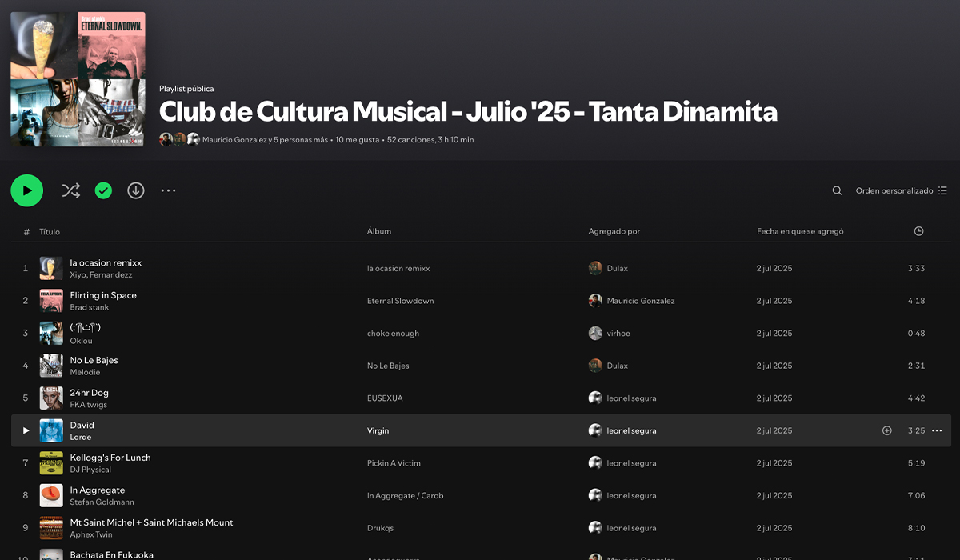
Task: Sort by the Título column header
Action: pyautogui.click(x=50, y=231)
